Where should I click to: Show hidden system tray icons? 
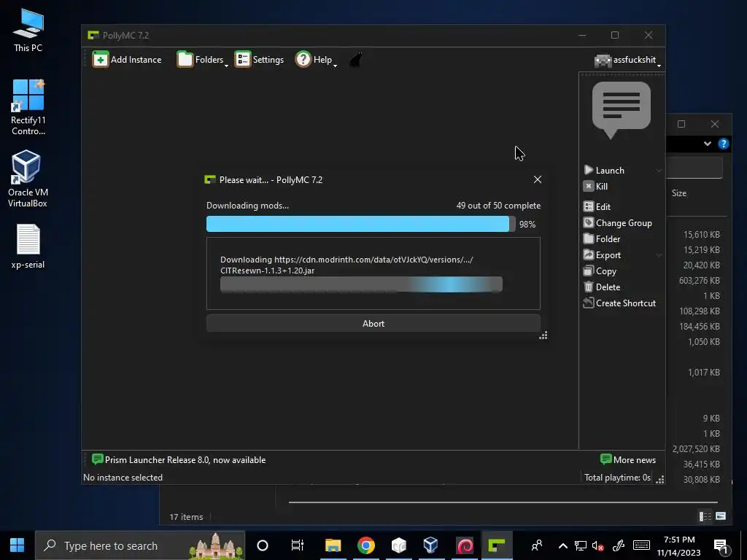(562, 545)
